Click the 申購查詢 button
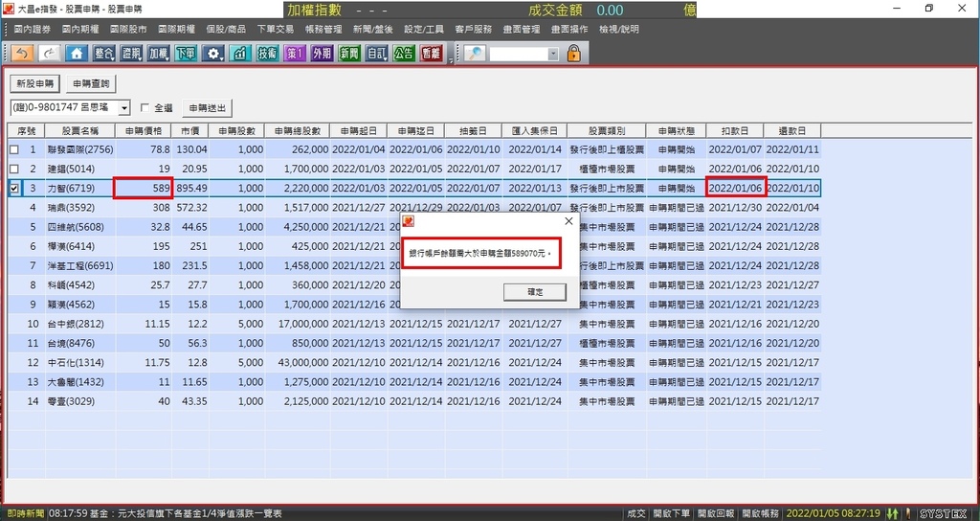This screenshot has width=980, height=521. pyautogui.click(x=91, y=84)
